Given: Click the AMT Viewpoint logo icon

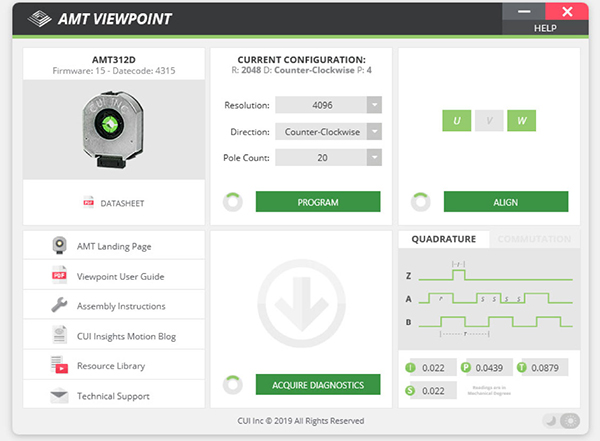Looking at the screenshot, I should point(39,18).
